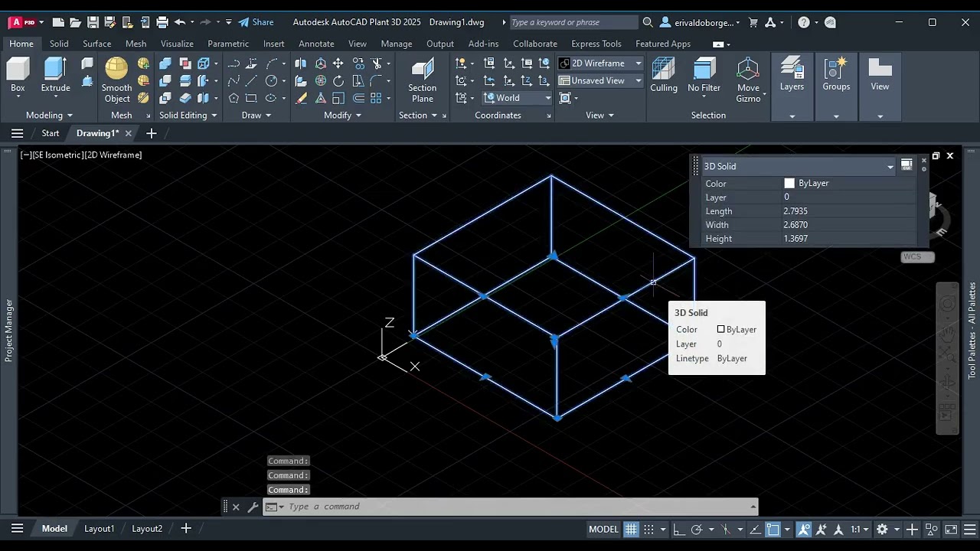Switch to the Visualize ribbon tab
This screenshot has width=980, height=551.
(x=177, y=44)
